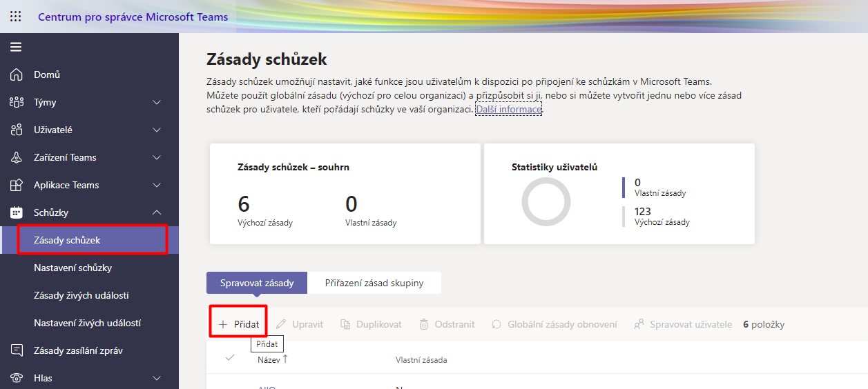Image resolution: width=868 pixels, height=389 pixels.
Task: Expand the Zařízení Teams section chevron
Action: pyautogui.click(x=157, y=157)
